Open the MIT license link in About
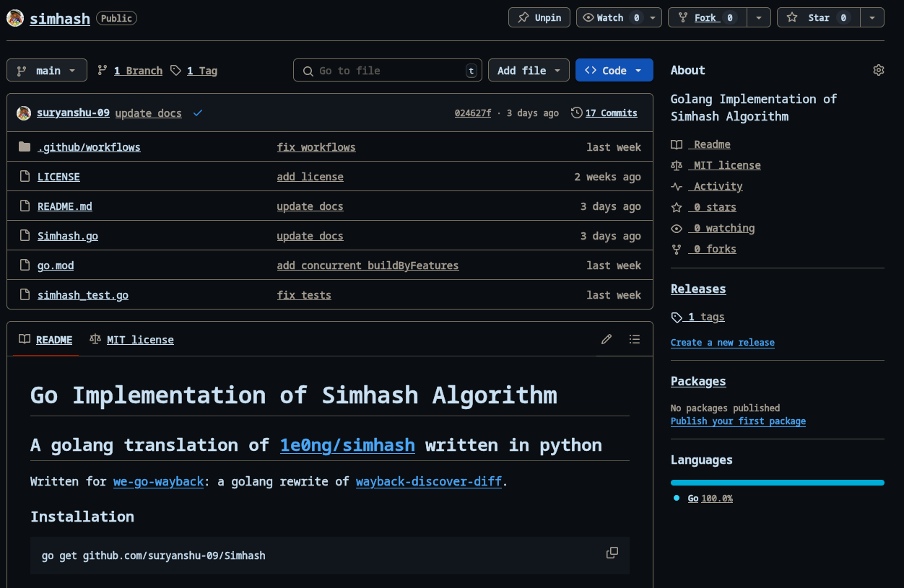The height and width of the screenshot is (588, 904). 716,165
